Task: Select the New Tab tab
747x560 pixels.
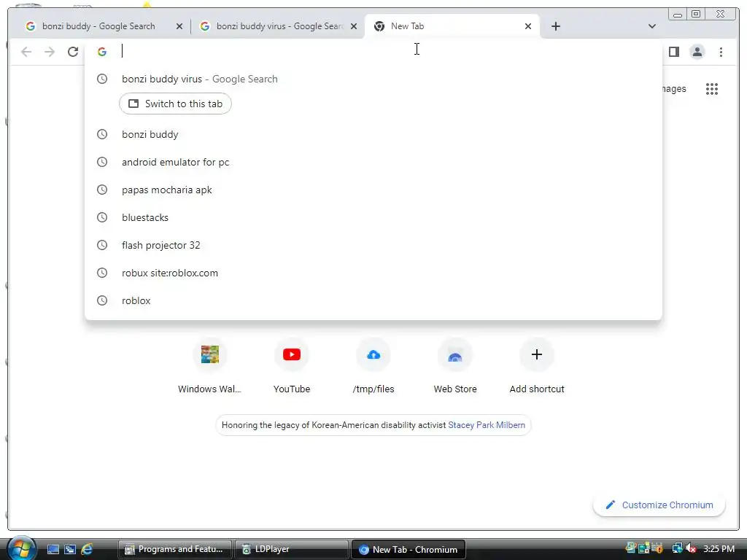Action: click(x=452, y=26)
